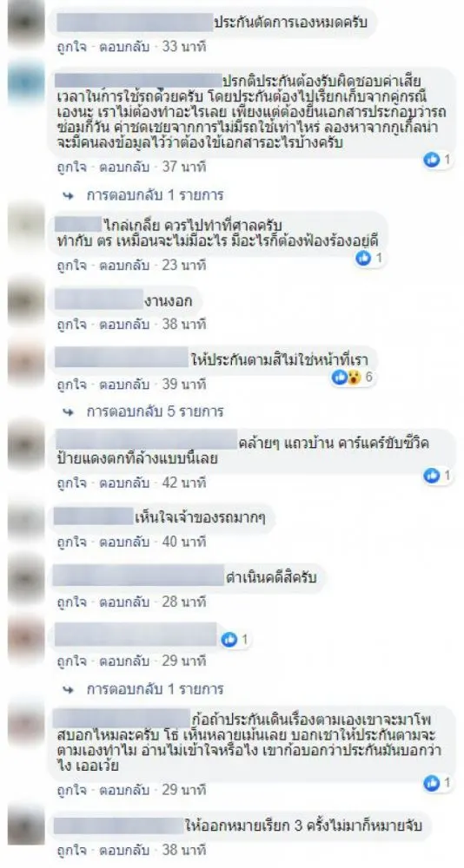The width and height of the screenshot is (464, 868).
Task: Click reply arrow icon beside 5 replies
Action: click(x=68, y=411)
